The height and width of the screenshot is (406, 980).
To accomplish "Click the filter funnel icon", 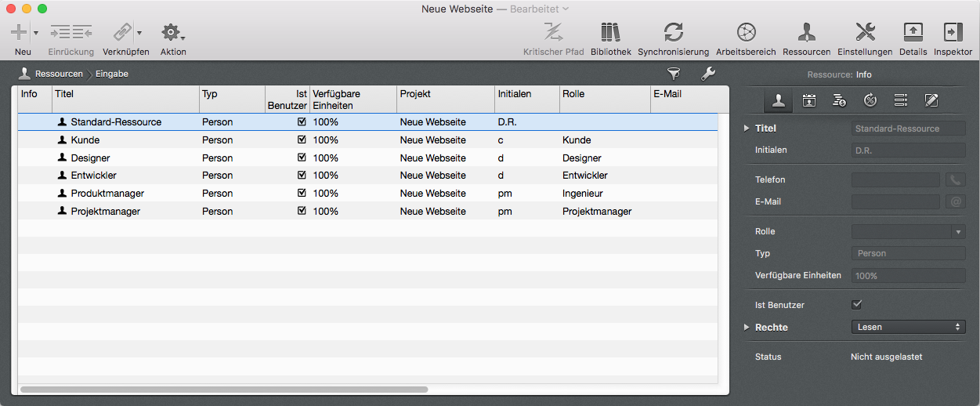I will tap(673, 74).
